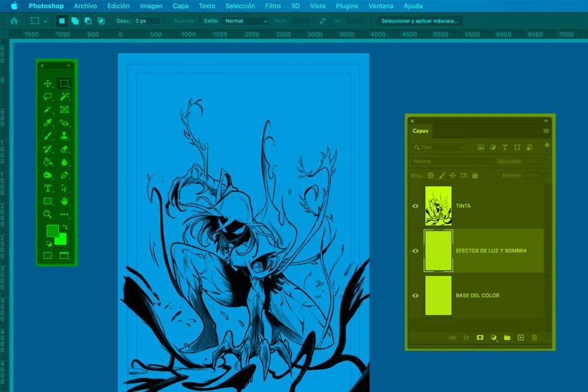The width and height of the screenshot is (588, 392).
Task: Choose the Eyedropper tool
Action: coord(48,123)
